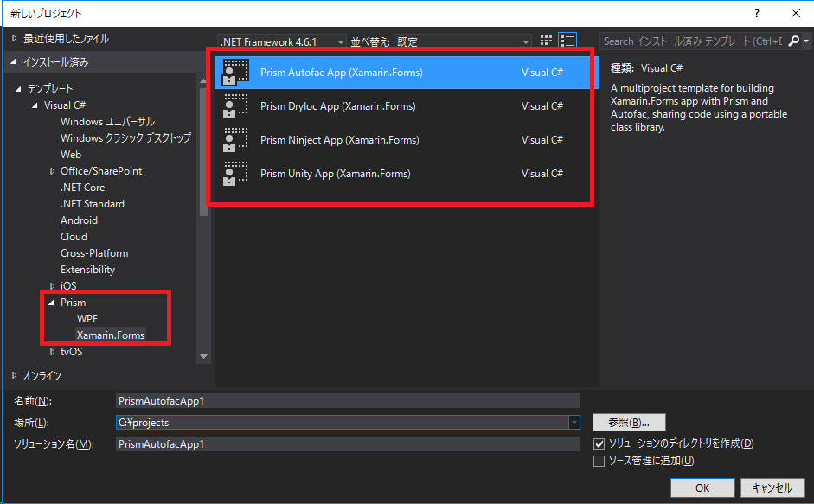Expand the iOS tree node
The width and height of the screenshot is (814, 504).
[52, 286]
